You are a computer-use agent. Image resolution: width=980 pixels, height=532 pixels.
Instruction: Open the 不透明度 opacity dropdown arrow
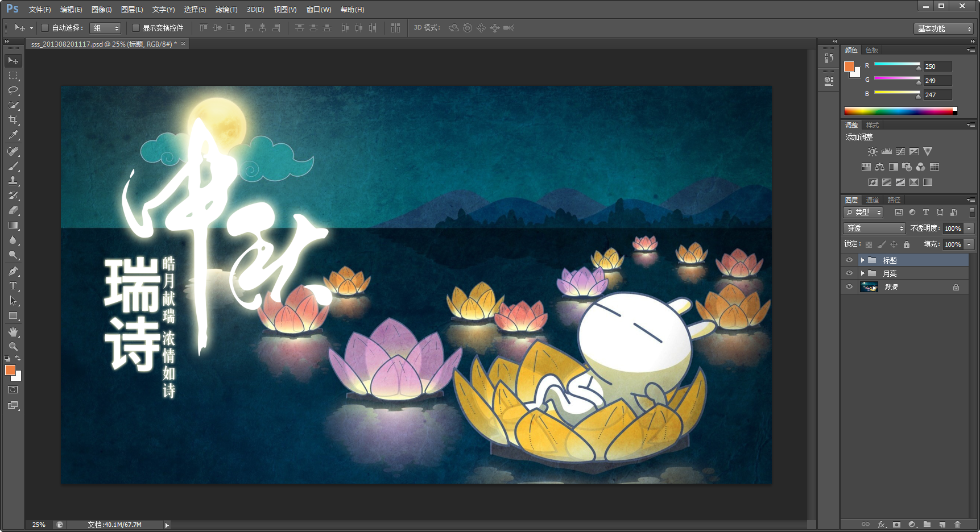coord(969,228)
